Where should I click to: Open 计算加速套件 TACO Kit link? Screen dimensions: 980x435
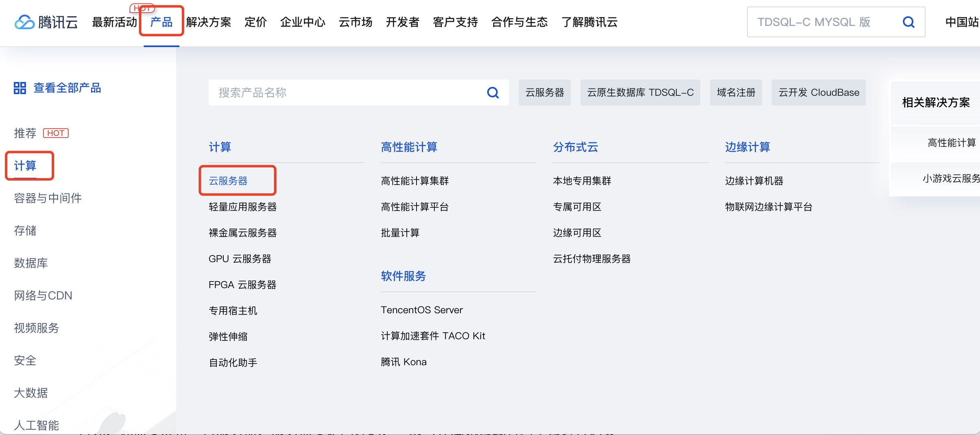(x=433, y=336)
